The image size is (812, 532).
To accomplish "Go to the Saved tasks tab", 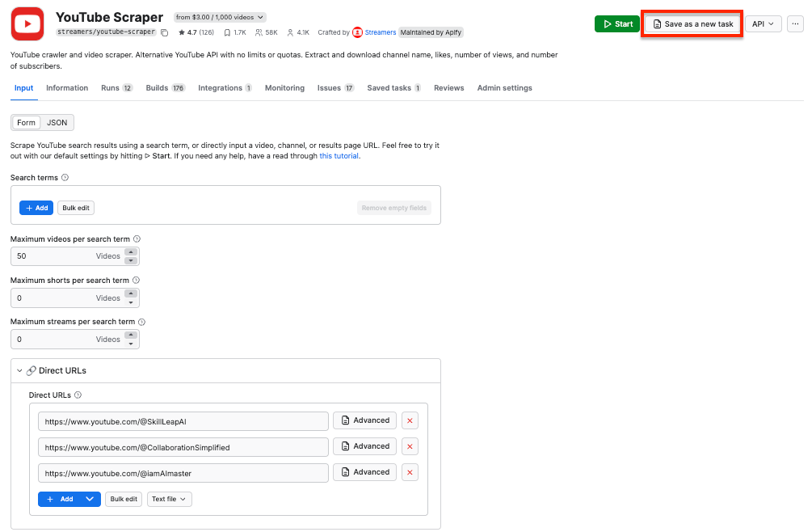I will [x=393, y=88].
